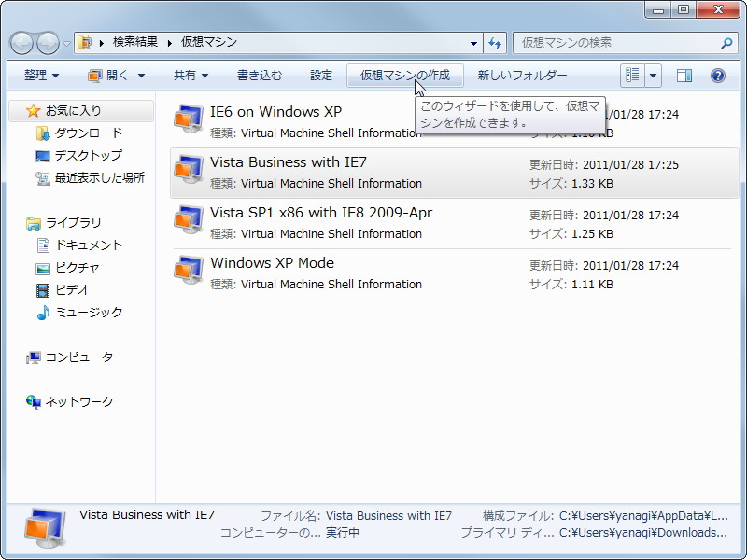This screenshot has height=560, width=747.
Task: Open the 整理 dropdown menu
Action: coord(38,75)
